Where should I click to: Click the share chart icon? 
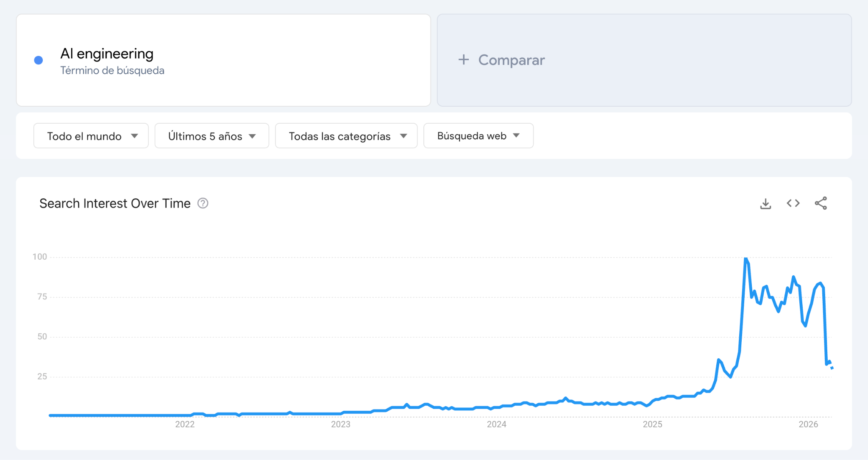point(821,203)
